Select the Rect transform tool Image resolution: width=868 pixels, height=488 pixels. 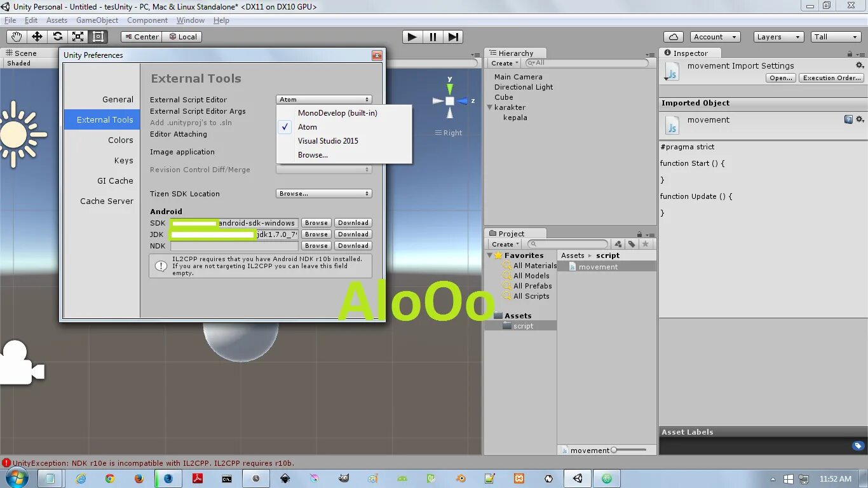pyautogui.click(x=98, y=37)
